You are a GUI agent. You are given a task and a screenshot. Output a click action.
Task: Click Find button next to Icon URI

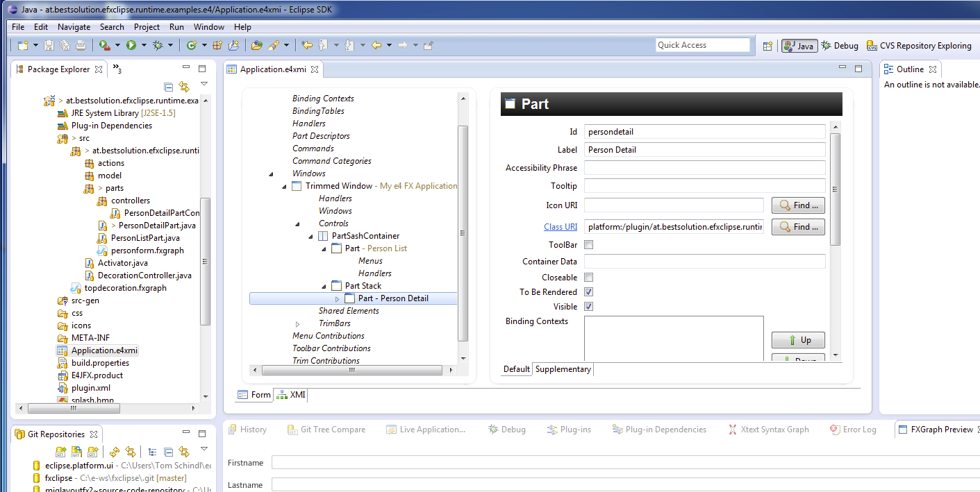pos(798,205)
